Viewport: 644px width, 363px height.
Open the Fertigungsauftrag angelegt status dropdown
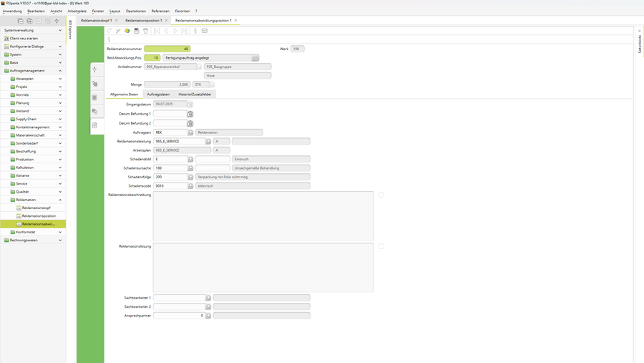coord(255,58)
